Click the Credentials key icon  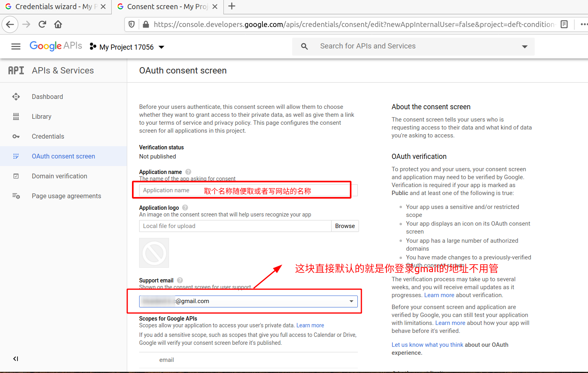[x=16, y=136]
